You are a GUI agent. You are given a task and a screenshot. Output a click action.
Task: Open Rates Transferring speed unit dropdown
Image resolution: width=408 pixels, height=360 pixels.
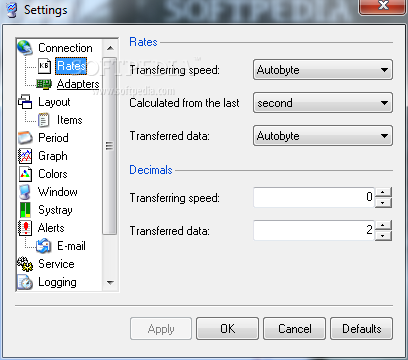coord(323,70)
